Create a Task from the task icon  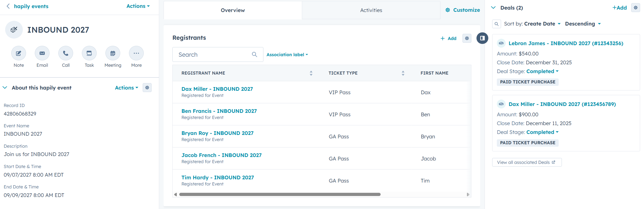click(x=89, y=53)
